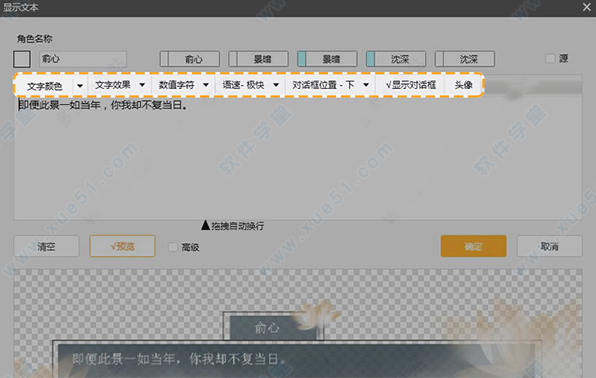Image resolution: width=596 pixels, height=378 pixels.
Task: Expand the dropdown arrow next to 文字颜色
Action: coord(80,86)
